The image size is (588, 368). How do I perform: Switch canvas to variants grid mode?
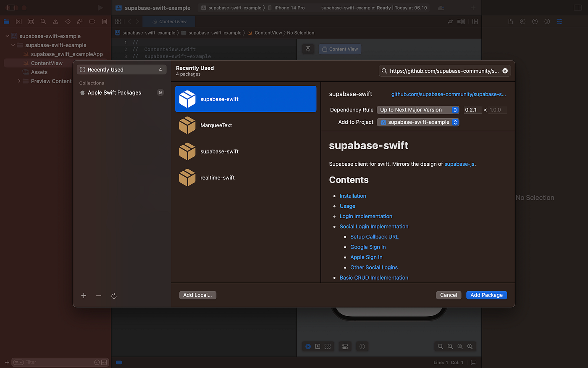(x=328, y=346)
